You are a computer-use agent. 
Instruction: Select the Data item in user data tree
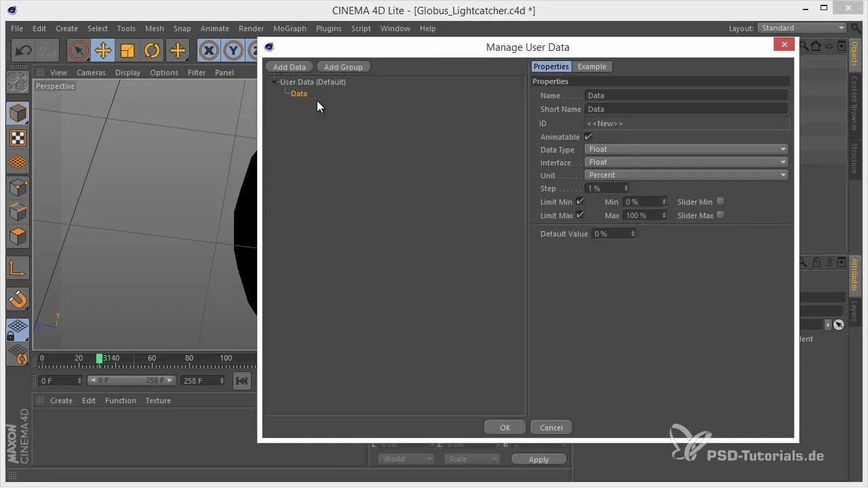pyautogui.click(x=299, y=94)
